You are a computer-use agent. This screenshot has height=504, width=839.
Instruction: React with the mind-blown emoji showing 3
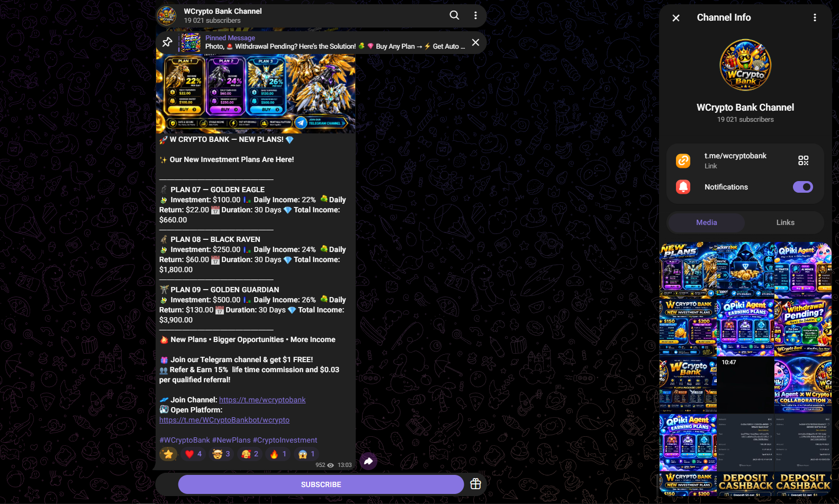tap(221, 454)
